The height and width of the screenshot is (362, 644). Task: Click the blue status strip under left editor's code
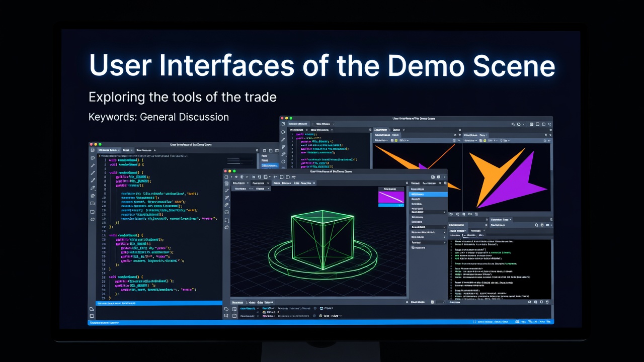point(159,303)
